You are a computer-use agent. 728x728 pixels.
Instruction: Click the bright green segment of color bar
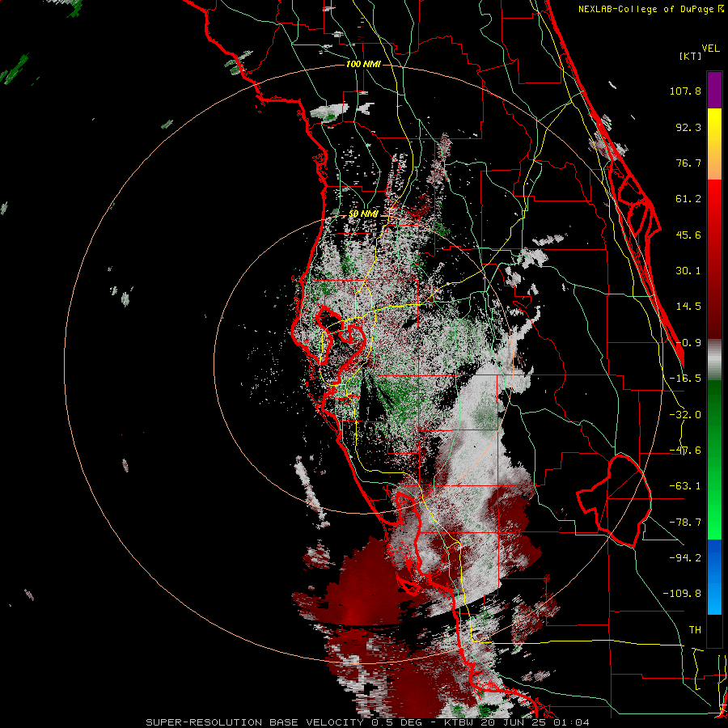coord(714,459)
